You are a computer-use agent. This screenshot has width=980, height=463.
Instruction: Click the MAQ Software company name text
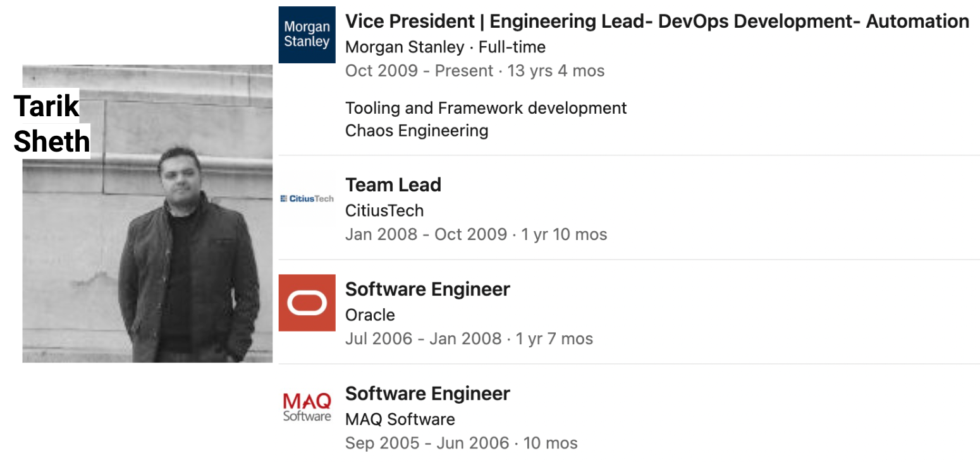400,419
